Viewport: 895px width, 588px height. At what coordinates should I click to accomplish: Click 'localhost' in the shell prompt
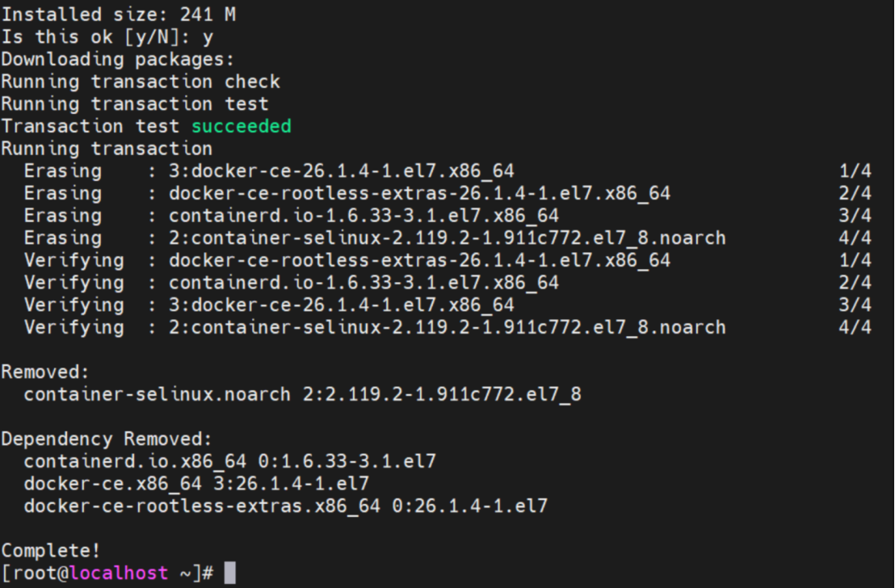point(119,573)
